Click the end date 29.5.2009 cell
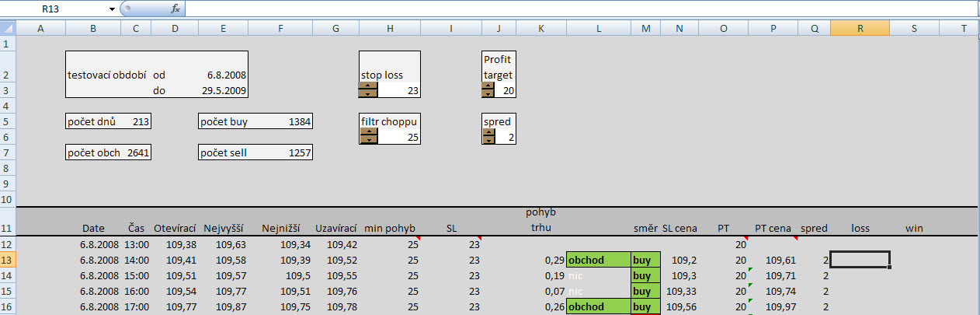 (223, 90)
